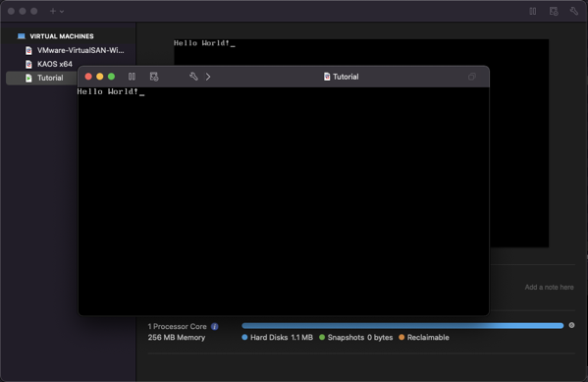Click the Virtual Machines monitor icon
This screenshot has width=588, height=382.
point(21,36)
